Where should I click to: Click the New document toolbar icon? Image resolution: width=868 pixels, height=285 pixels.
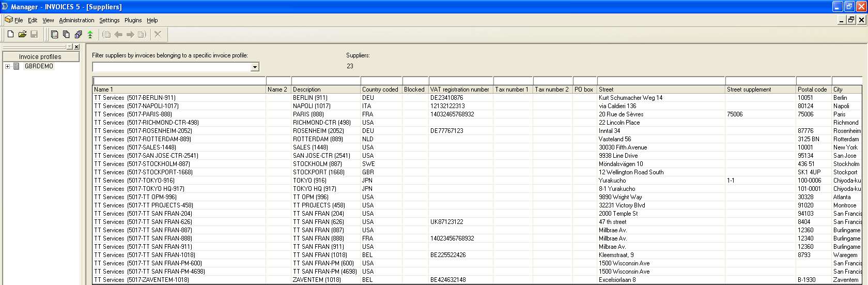(10, 35)
